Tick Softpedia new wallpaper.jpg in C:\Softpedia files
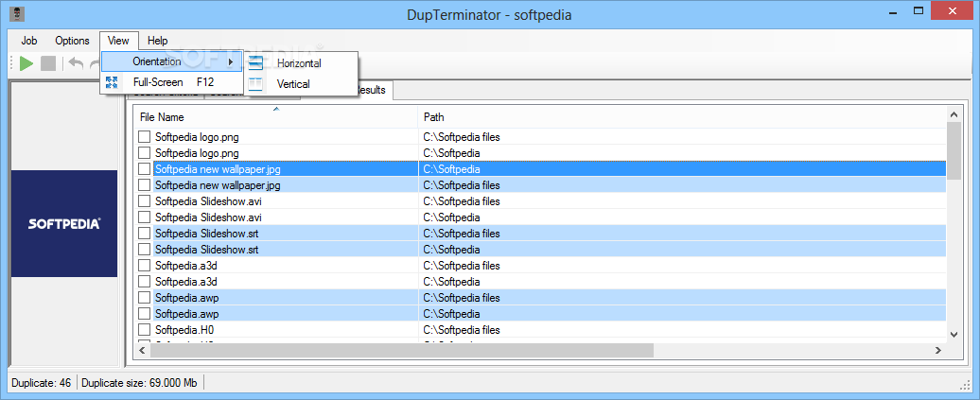The width and height of the screenshot is (980, 400). click(x=145, y=185)
